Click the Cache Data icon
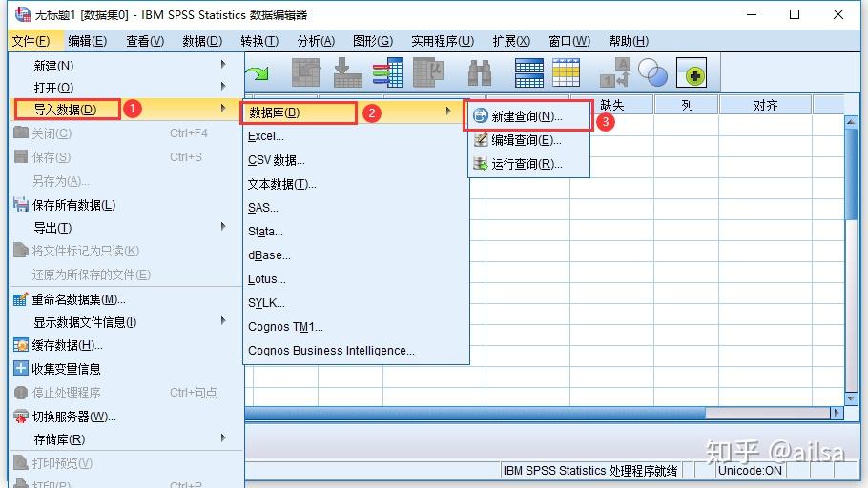 [20, 345]
